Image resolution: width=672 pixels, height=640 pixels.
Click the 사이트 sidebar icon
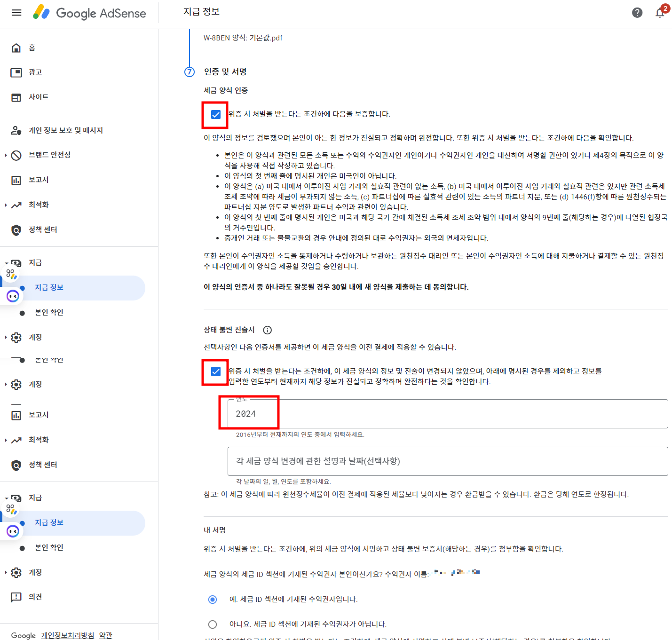(16, 97)
